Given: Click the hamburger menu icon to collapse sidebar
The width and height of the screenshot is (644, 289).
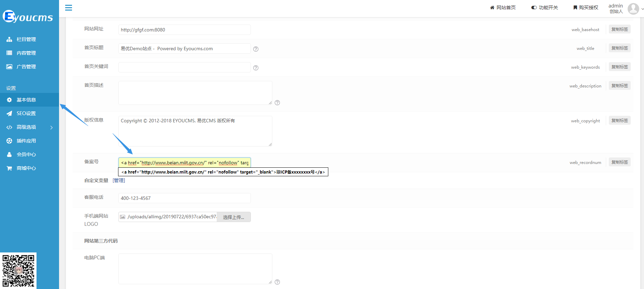Looking at the screenshot, I should [x=69, y=8].
